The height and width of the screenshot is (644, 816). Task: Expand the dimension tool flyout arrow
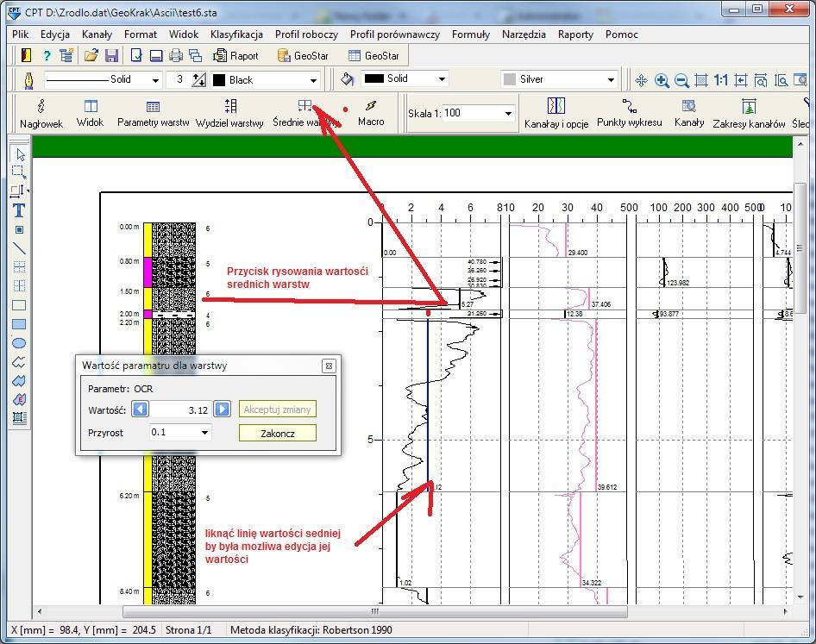click(28, 191)
